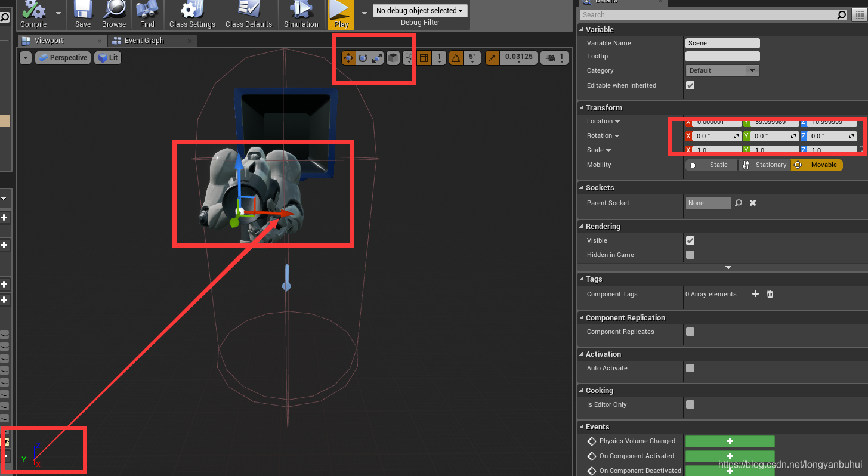The width and height of the screenshot is (868, 476).
Task: Toggle the Auto Activate checkbox
Action: point(690,368)
